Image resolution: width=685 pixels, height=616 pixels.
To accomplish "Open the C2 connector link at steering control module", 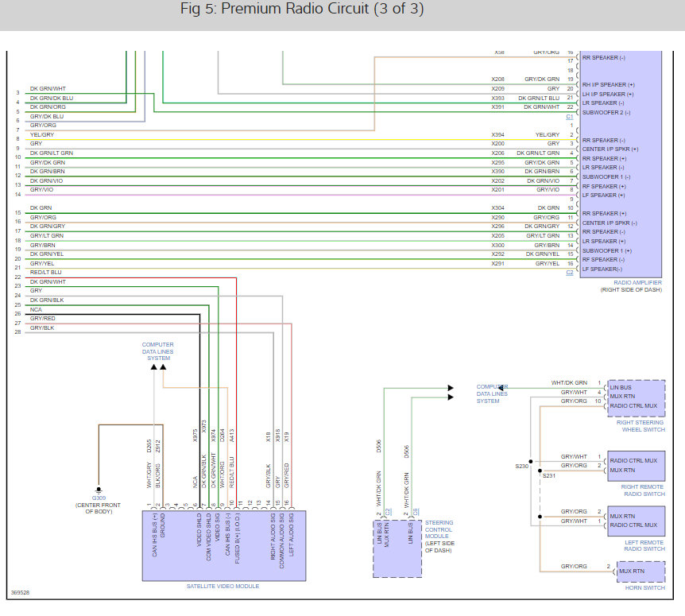I will 389,511.
